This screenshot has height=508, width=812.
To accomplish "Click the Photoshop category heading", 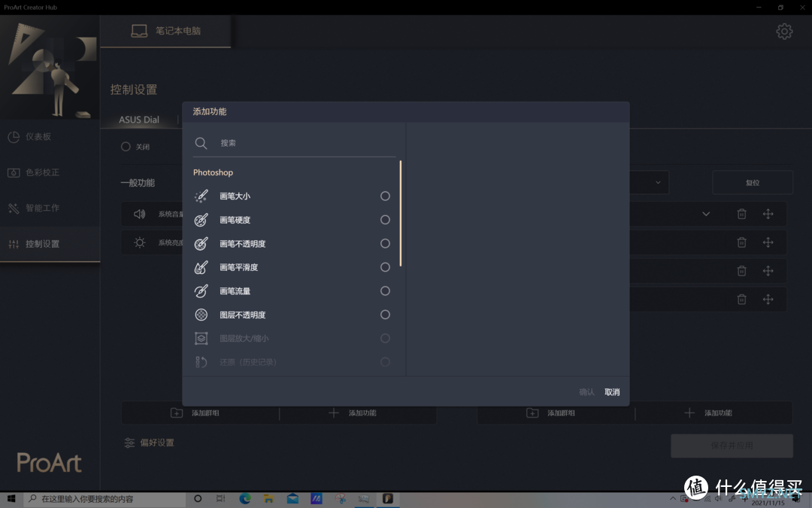I will tap(213, 172).
